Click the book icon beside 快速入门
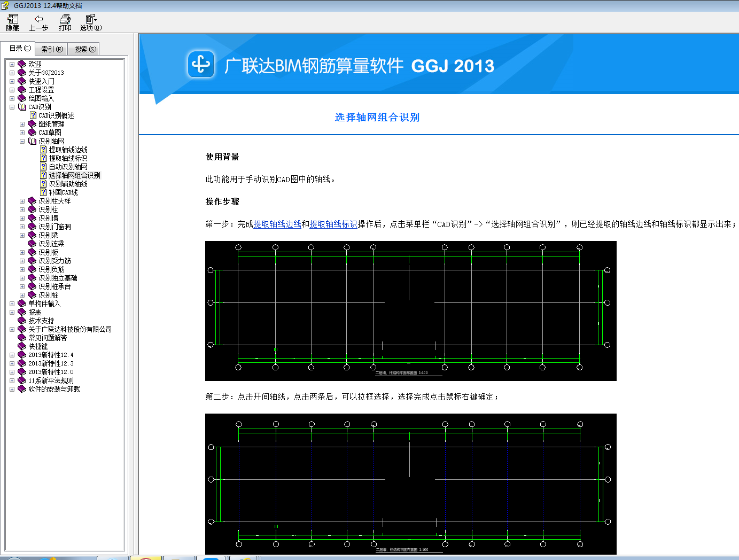739x560 pixels. pyautogui.click(x=22, y=81)
